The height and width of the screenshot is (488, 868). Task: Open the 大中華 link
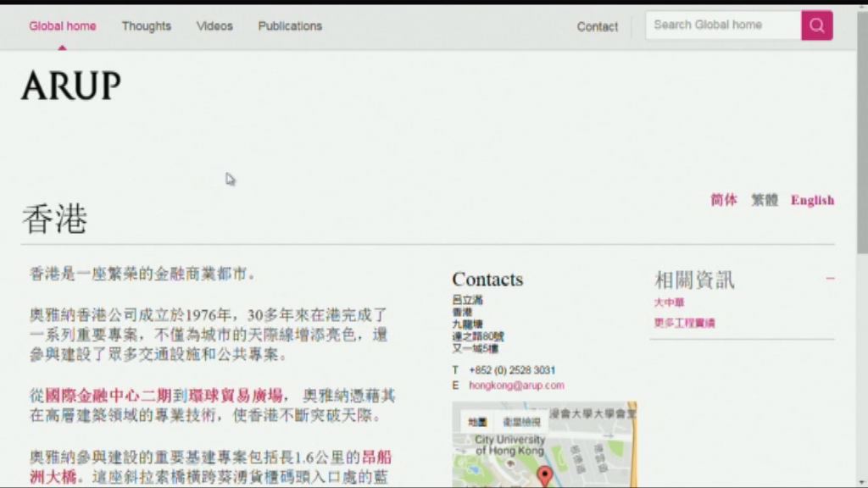click(669, 302)
